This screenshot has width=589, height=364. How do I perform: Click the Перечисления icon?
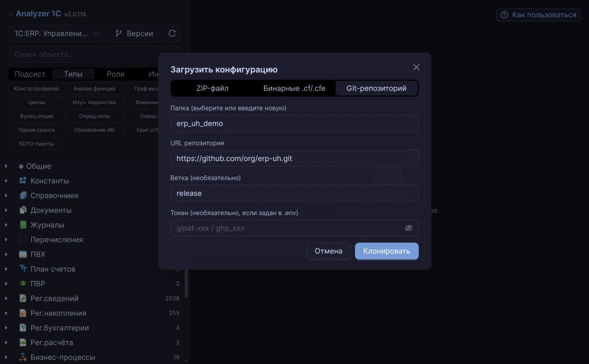(x=23, y=239)
